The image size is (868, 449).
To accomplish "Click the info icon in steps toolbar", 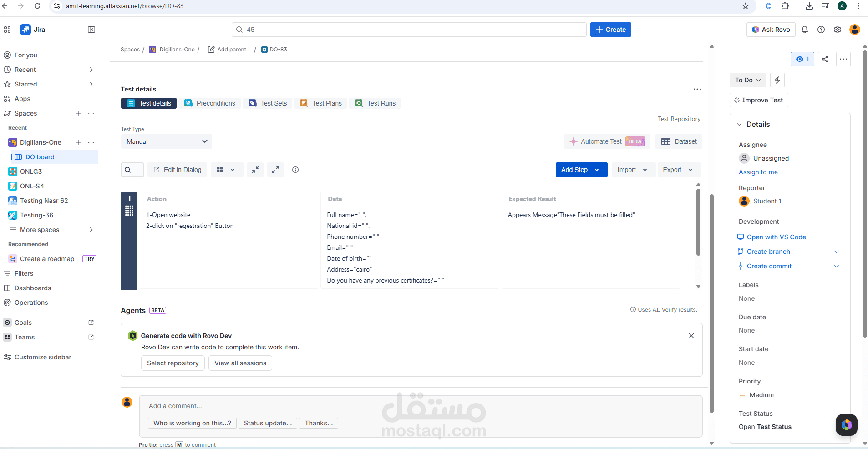I will (295, 170).
